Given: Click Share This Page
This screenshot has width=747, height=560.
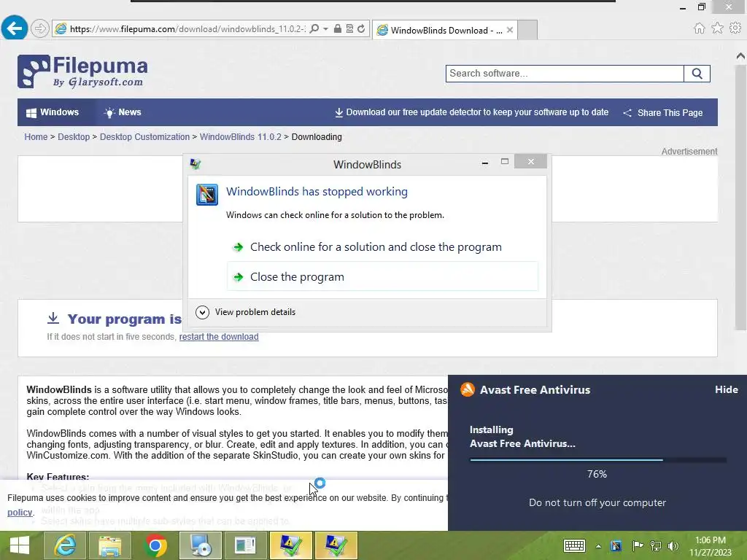Looking at the screenshot, I should click(x=663, y=113).
